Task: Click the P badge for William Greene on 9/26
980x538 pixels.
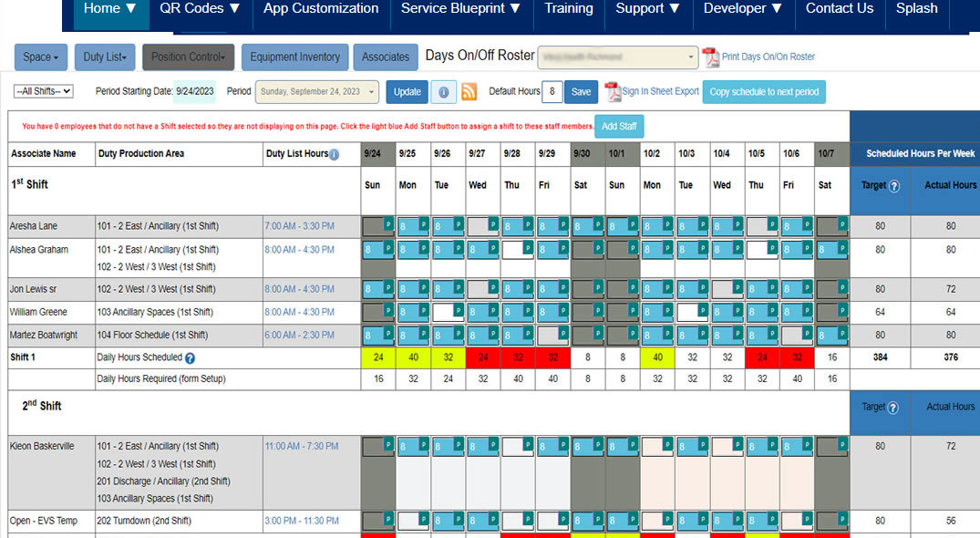Action: coord(458,308)
